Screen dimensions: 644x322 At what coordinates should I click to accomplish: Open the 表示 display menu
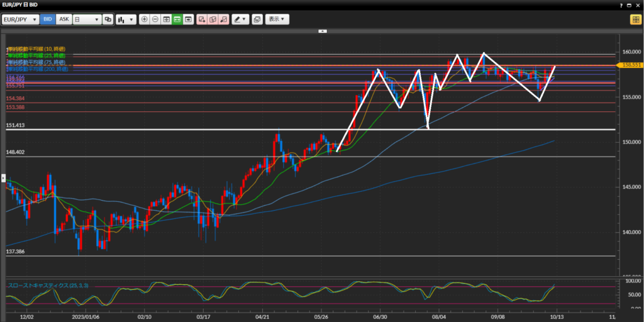[x=277, y=19]
